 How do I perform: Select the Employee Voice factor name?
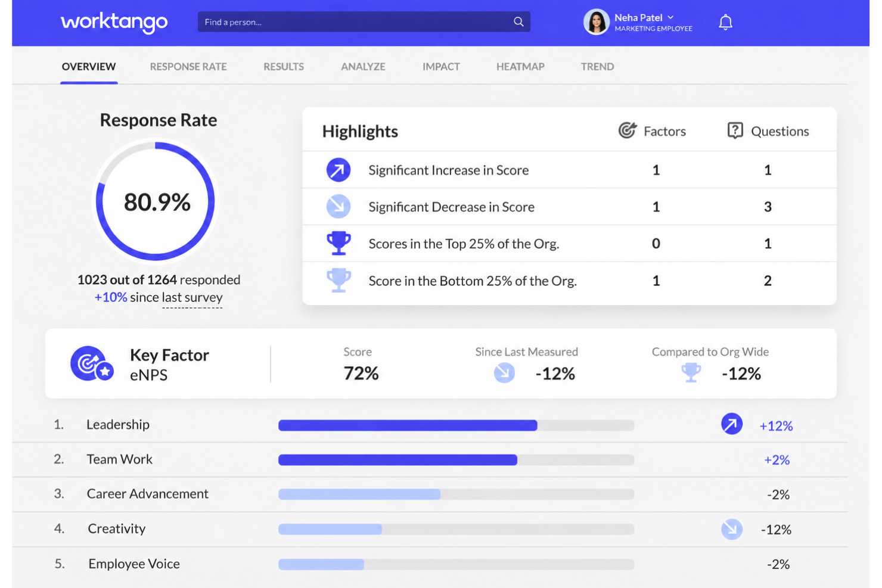[134, 564]
